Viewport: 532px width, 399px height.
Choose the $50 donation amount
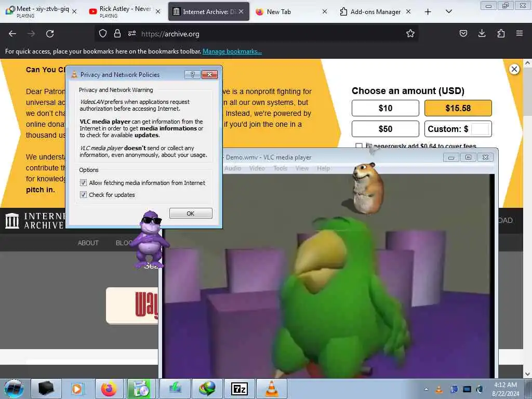point(385,129)
